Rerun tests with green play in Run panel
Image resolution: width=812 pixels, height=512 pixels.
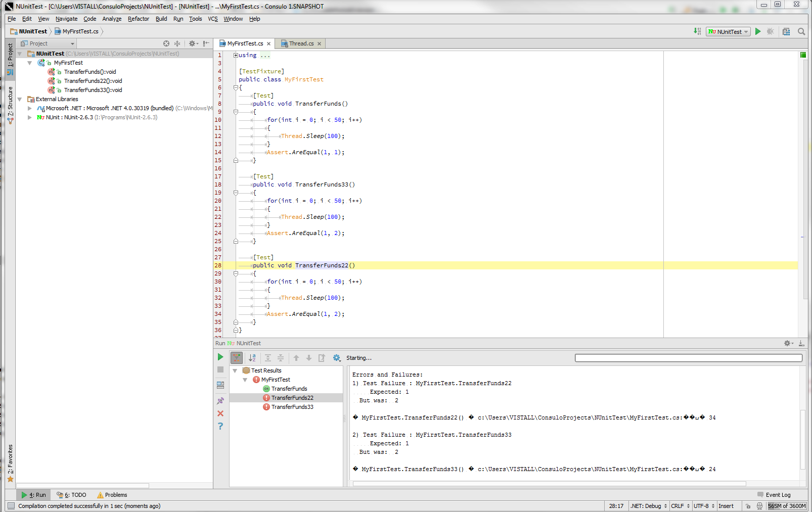pyautogui.click(x=220, y=357)
